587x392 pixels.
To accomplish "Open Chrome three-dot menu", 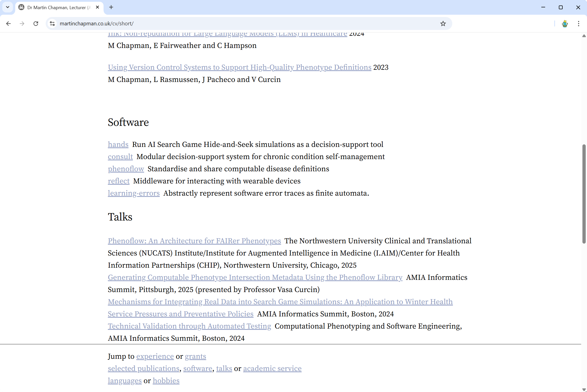I will tap(579, 24).
